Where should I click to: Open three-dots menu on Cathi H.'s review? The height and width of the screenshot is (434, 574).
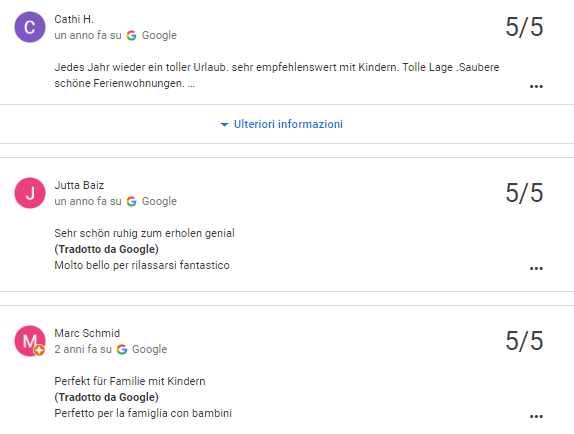536,87
